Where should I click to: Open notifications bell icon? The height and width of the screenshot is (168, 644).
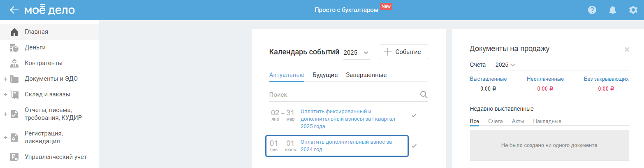[x=613, y=10]
